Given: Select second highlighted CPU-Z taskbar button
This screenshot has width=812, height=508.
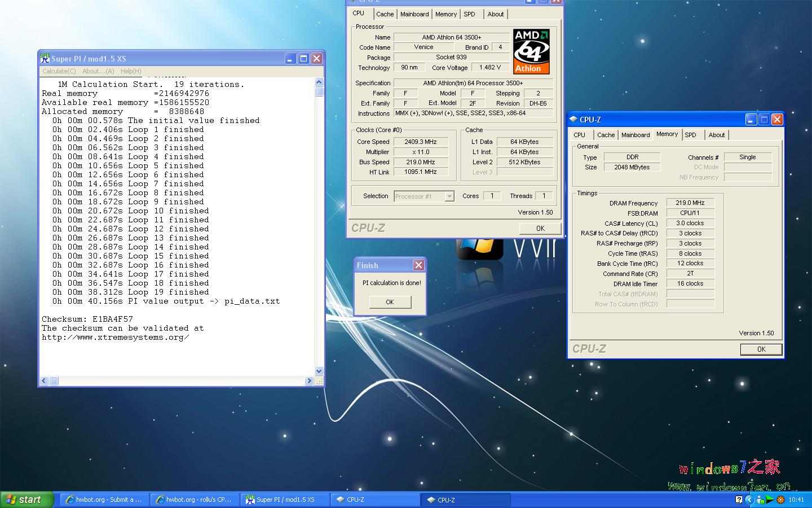Looking at the screenshot, I should [x=466, y=500].
